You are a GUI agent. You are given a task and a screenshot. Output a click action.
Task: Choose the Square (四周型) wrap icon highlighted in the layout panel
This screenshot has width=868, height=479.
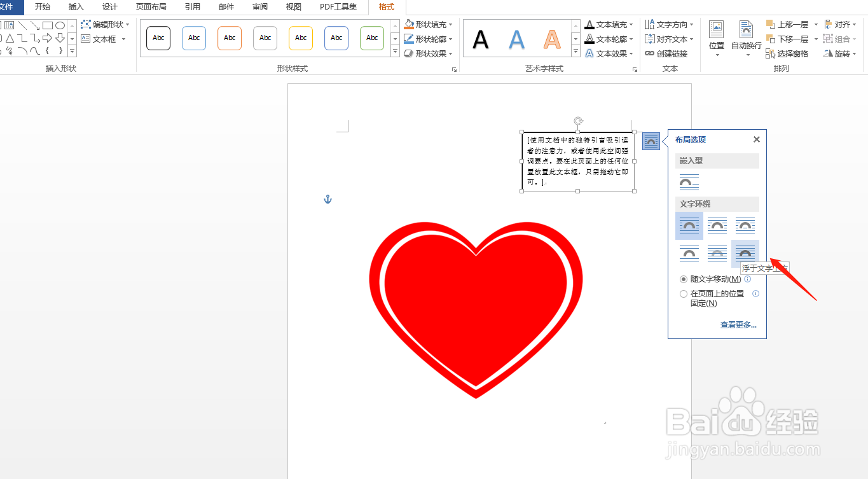point(689,225)
